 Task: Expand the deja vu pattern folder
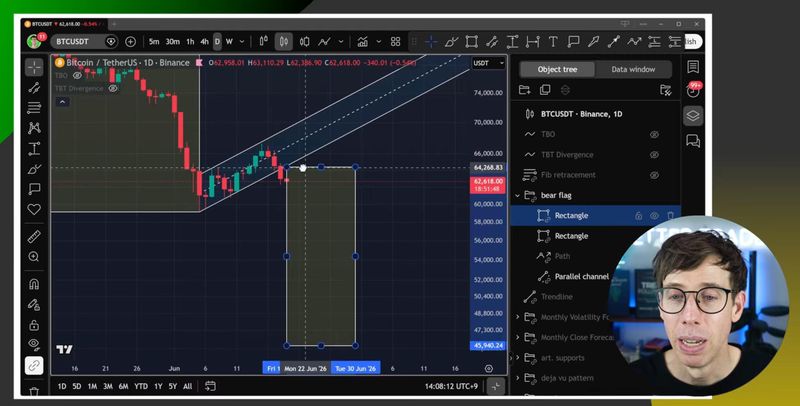(517, 378)
